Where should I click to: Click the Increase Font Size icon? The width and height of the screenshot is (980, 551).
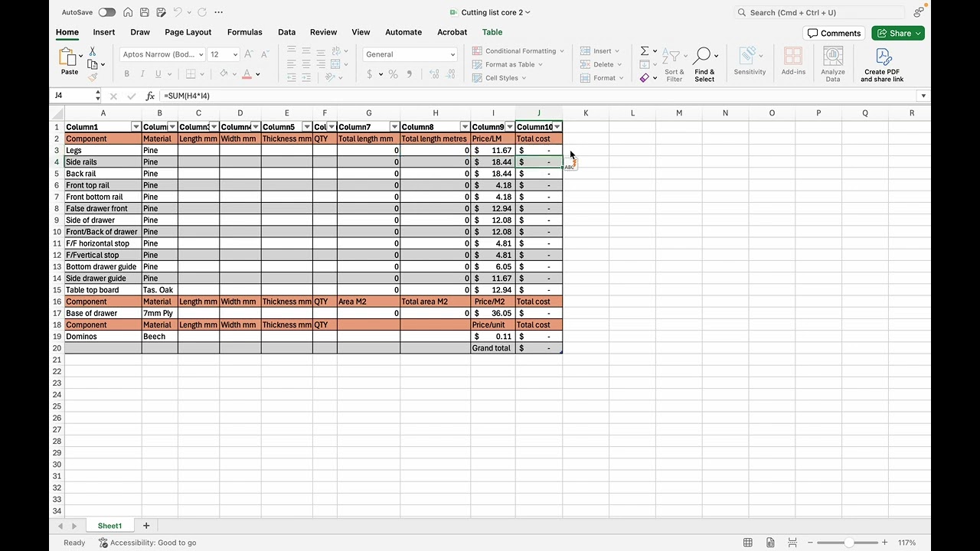[249, 54]
